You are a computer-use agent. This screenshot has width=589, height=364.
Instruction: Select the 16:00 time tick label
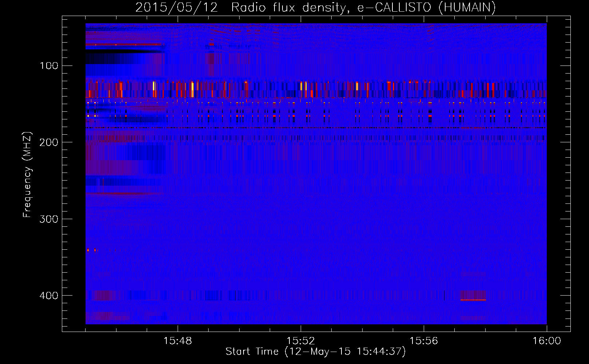coord(547,341)
